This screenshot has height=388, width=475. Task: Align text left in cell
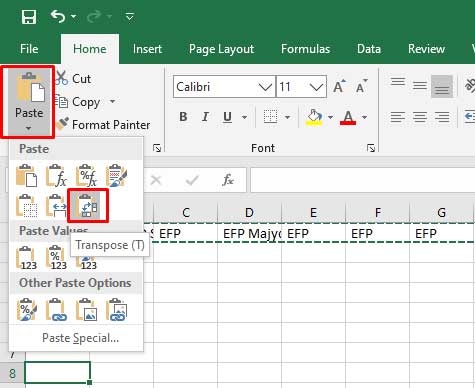(398, 117)
